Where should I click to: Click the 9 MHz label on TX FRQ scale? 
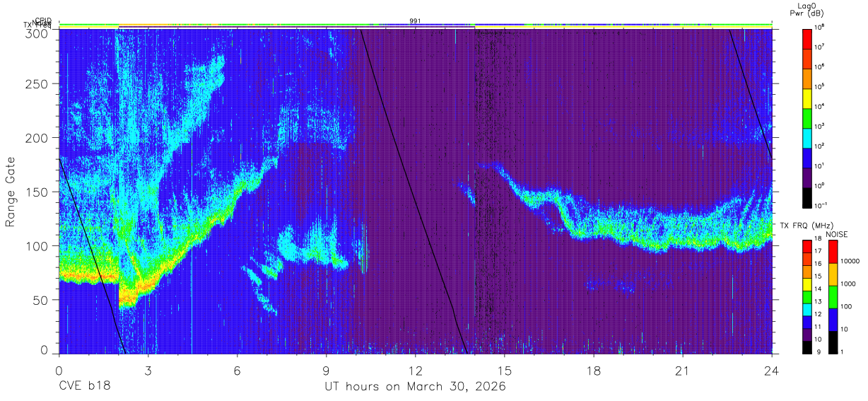tap(818, 351)
